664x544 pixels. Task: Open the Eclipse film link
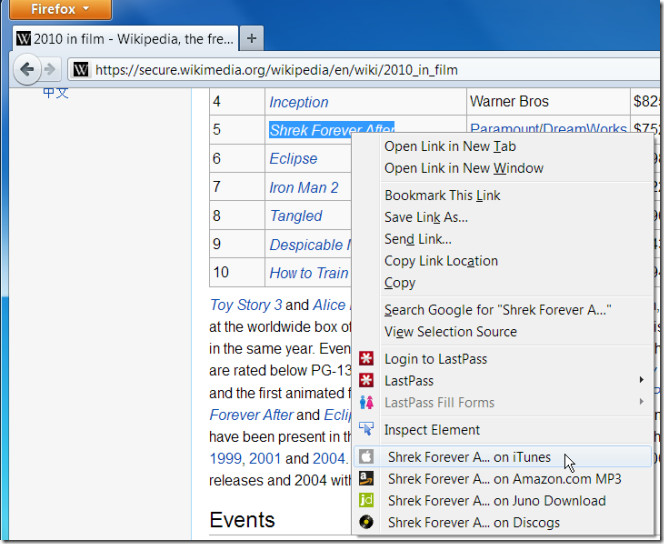point(293,159)
